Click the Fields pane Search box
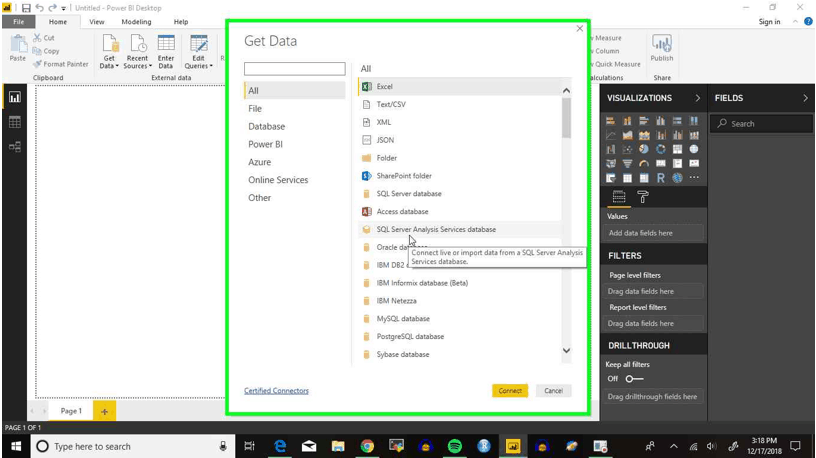 (x=761, y=124)
